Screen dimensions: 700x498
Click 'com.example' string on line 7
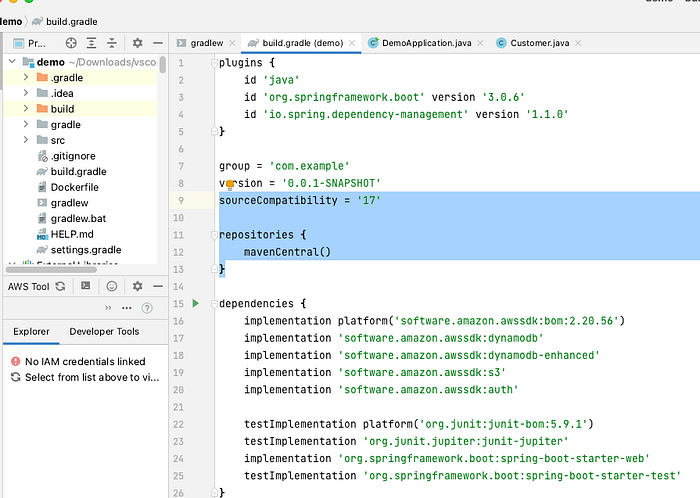(309, 166)
